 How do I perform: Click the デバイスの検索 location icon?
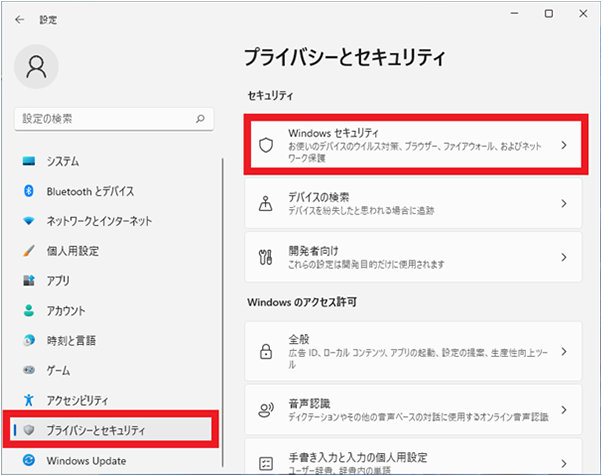click(266, 203)
